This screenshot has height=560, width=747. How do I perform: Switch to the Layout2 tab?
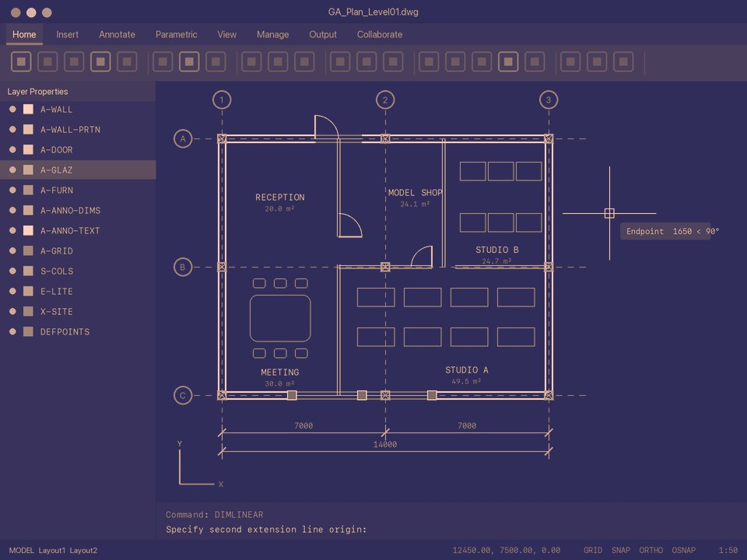point(83,551)
